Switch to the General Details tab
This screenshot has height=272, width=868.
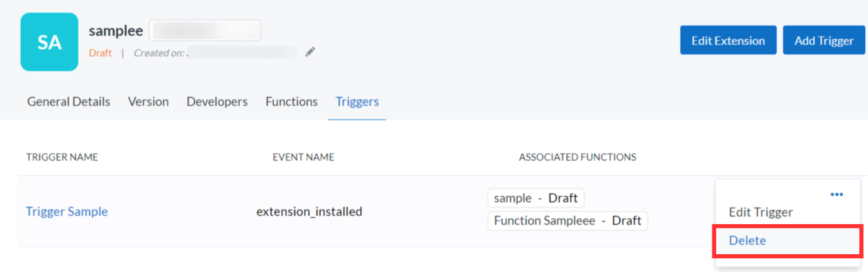(x=69, y=102)
